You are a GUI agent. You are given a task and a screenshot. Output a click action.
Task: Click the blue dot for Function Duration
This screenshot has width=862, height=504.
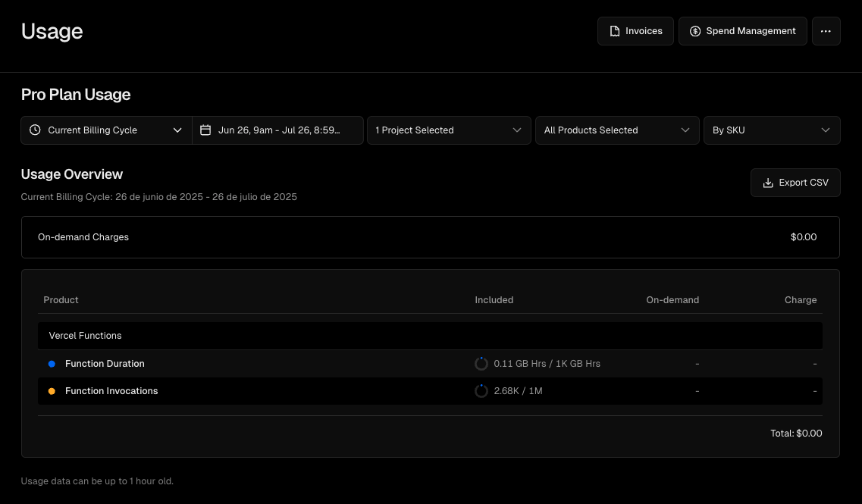[52, 364]
